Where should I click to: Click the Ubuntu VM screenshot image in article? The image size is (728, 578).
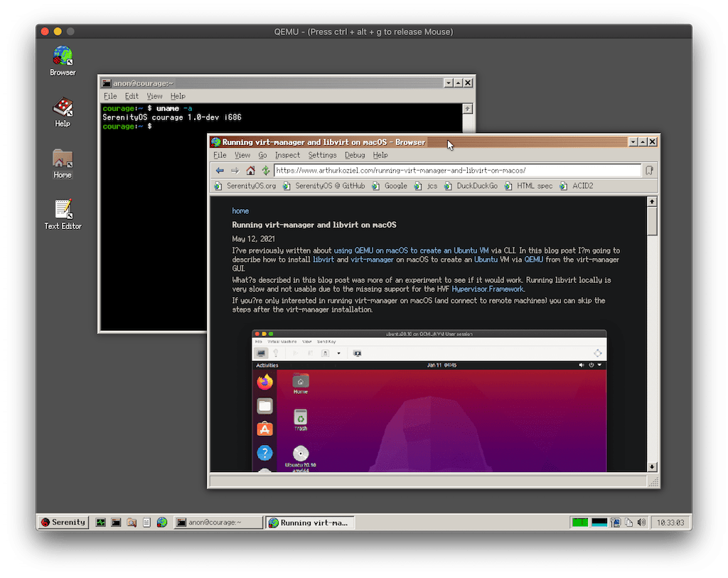coord(429,401)
